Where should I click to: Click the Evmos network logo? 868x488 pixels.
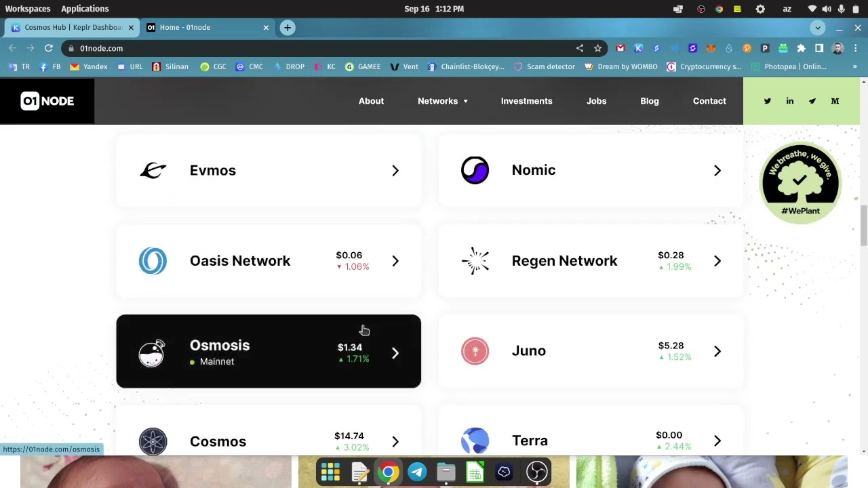(x=153, y=170)
